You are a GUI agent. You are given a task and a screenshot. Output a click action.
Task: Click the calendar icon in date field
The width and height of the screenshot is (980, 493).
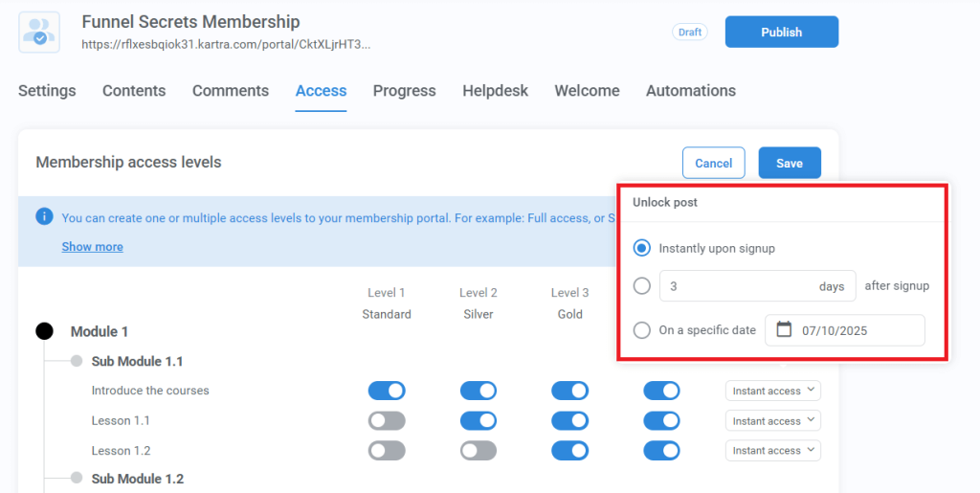(784, 330)
